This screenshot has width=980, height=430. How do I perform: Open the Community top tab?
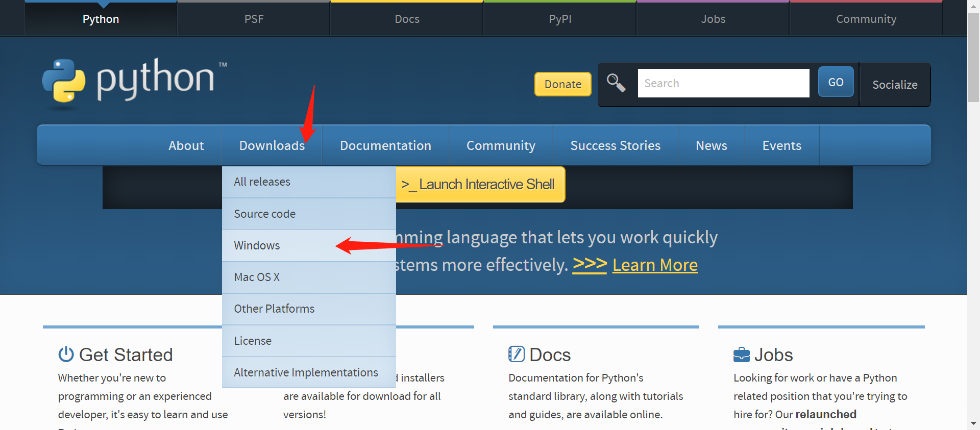tap(866, 19)
